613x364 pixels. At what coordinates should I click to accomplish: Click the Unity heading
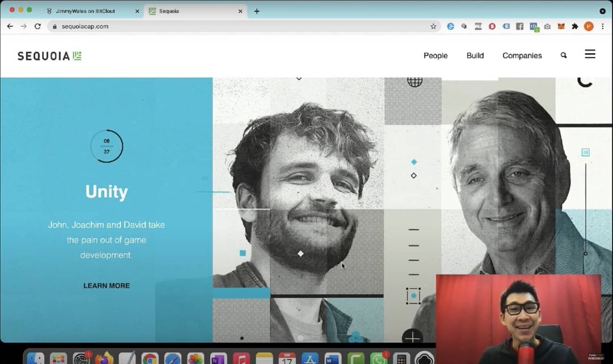point(106,192)
